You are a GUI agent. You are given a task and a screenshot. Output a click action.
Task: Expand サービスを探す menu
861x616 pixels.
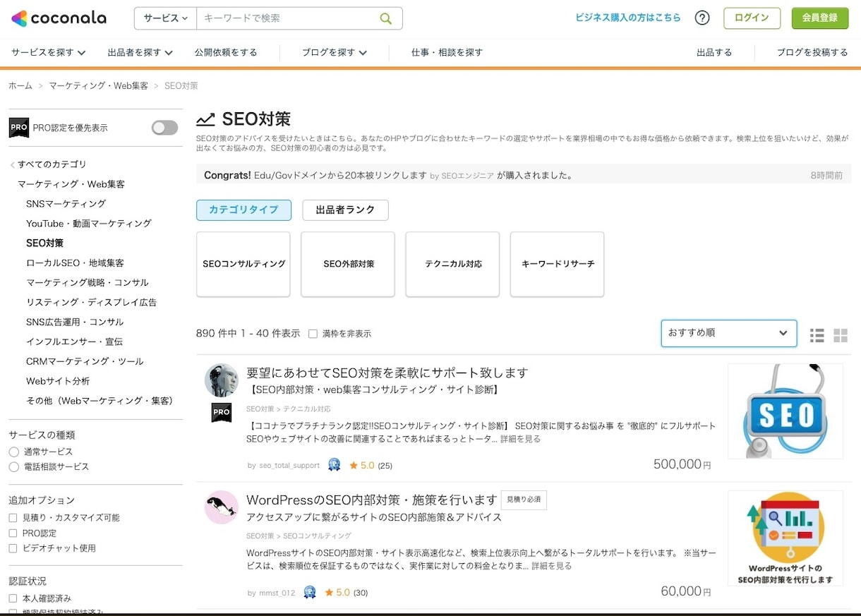coord(49,52)
